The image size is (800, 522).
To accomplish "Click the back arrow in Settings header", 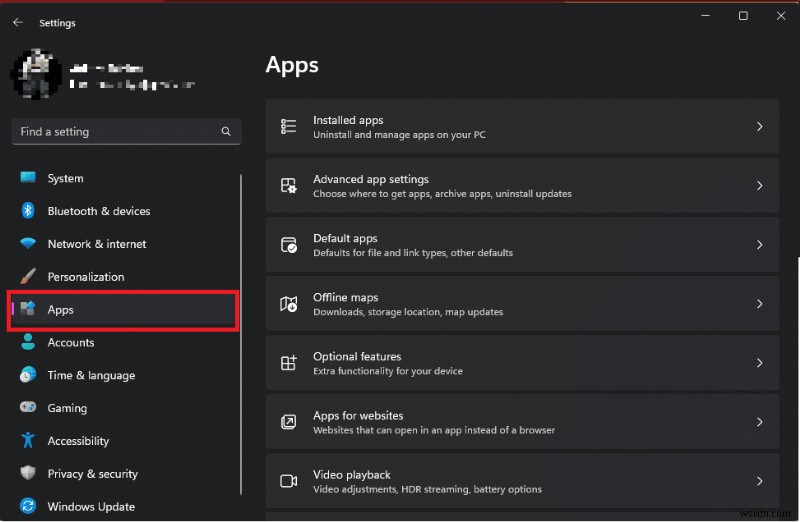I will [x=18, y=22].
